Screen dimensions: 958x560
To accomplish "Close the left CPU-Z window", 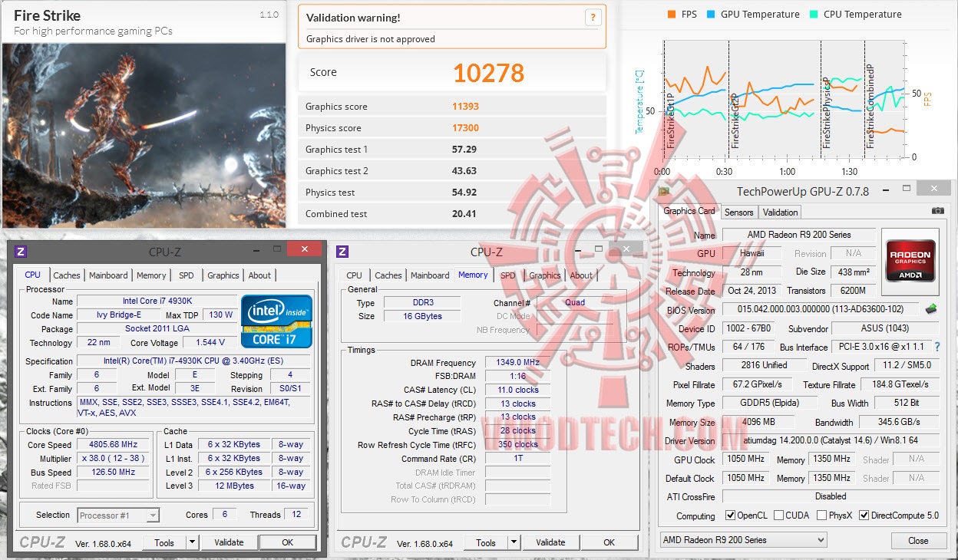I will (x=305, y=249).
